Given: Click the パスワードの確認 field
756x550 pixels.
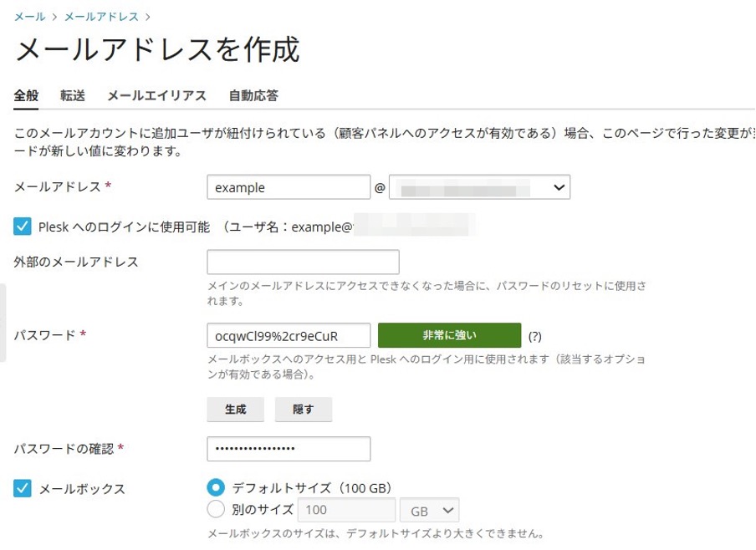Looking at the screenshot, I should click(x=288, y=449).
